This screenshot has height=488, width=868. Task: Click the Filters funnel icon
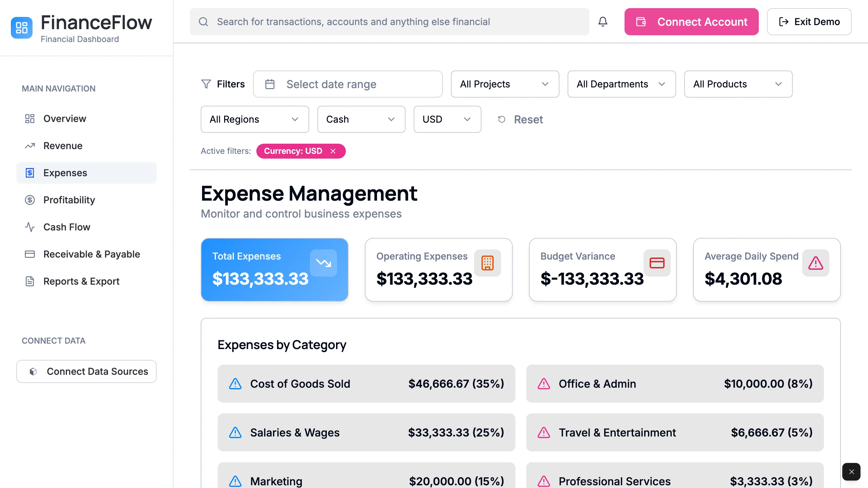coord(206,84)
